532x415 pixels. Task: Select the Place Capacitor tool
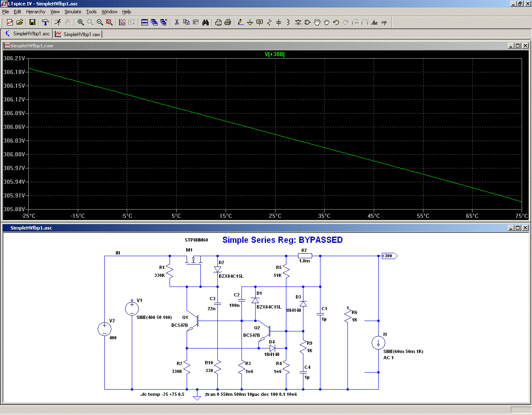point(278,22)
